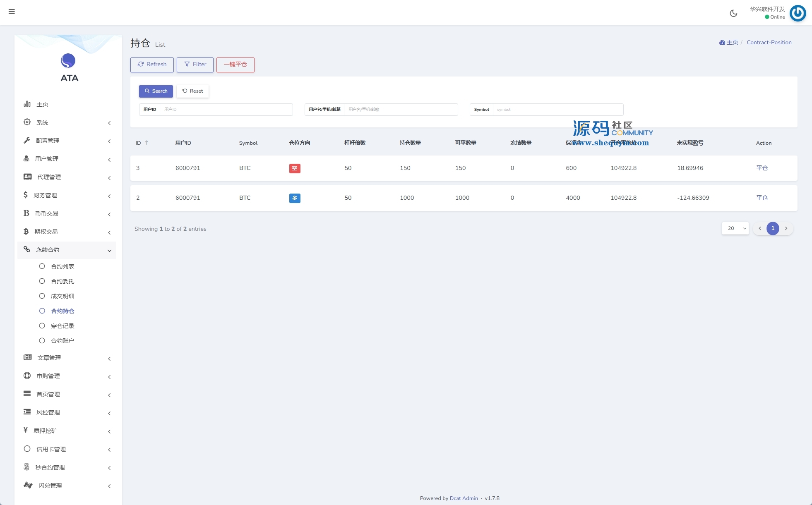812x505 pixels.
Task: Open the 主页 dashboard chart icon
Action: [27, 104]
